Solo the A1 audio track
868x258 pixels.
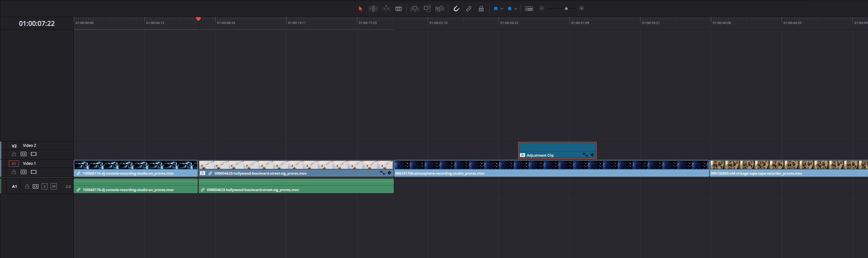(45, 187)
